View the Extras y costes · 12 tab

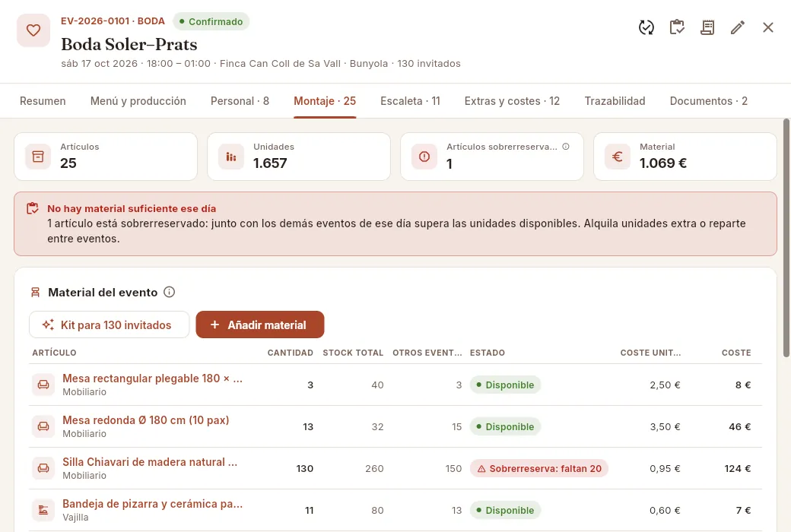[512, 101]
